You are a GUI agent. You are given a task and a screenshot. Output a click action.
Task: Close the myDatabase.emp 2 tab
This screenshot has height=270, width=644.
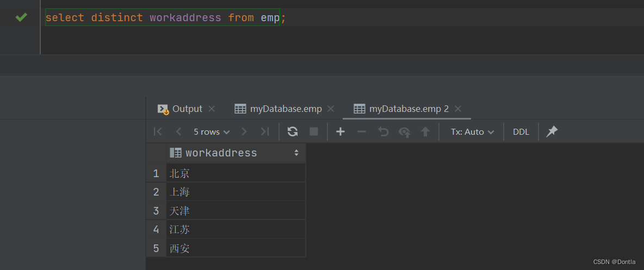pyautogui.click(x=458, y=109)
